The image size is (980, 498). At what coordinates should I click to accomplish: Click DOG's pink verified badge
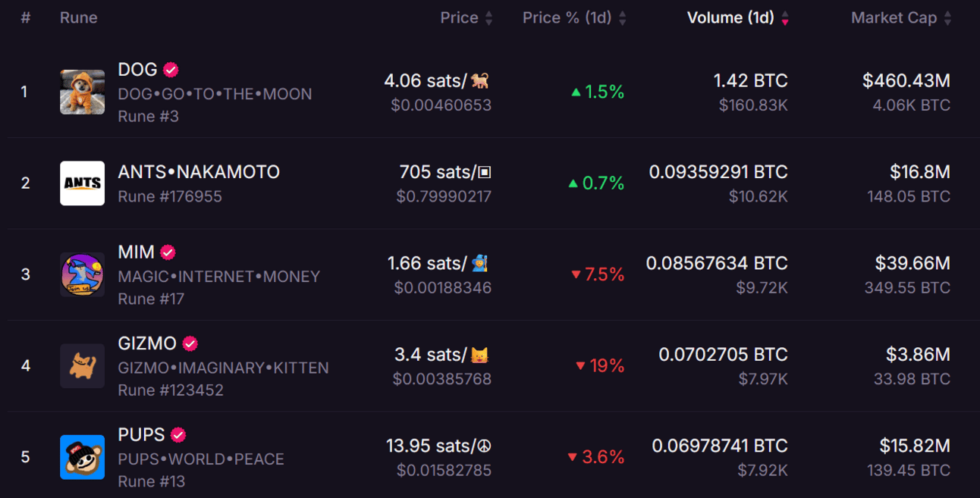(171, 70)
